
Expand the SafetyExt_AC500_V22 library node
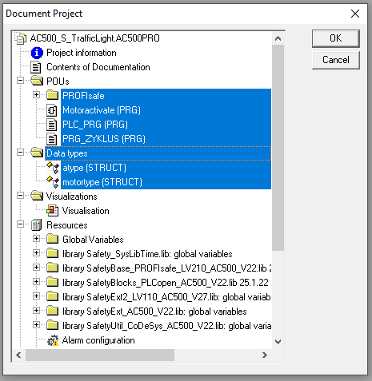(x=37, y=311)
